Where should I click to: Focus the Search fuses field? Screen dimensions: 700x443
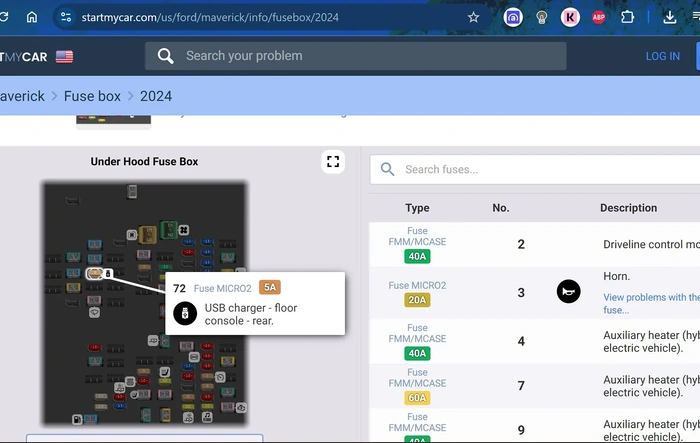(535, 169)
